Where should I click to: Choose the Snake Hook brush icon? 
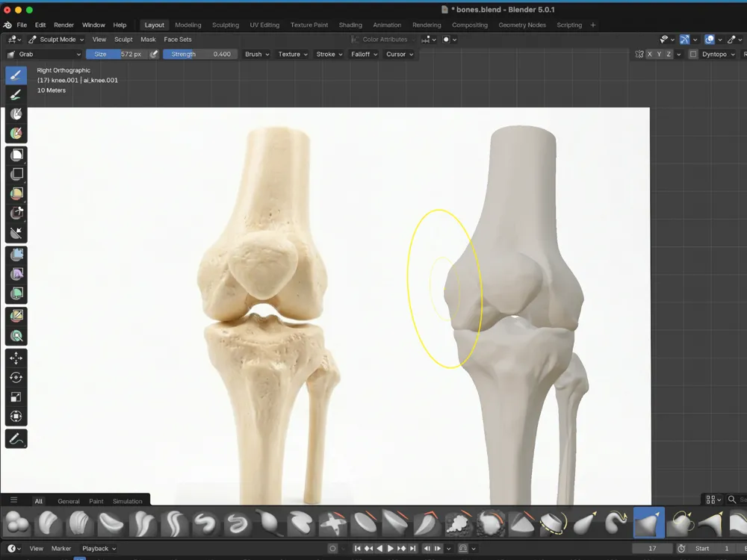[x=617, y=523]
